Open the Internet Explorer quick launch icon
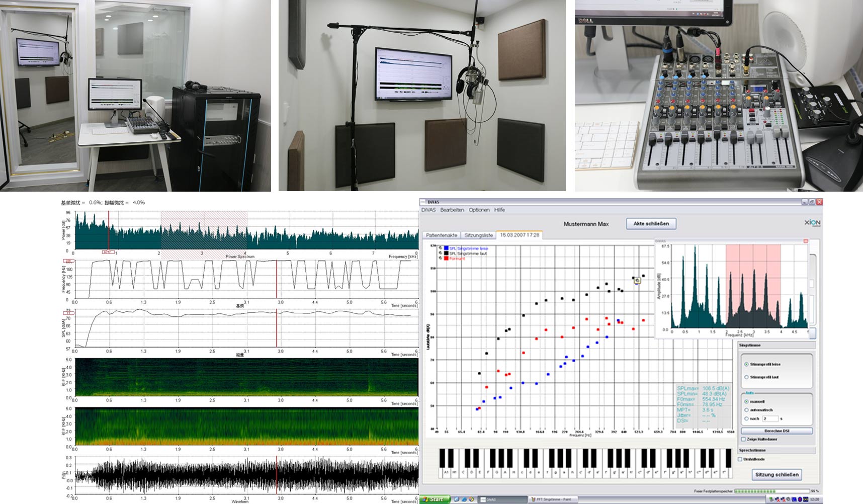The width and height of the screenshot is (863, 504). click(x=464, y=499)
